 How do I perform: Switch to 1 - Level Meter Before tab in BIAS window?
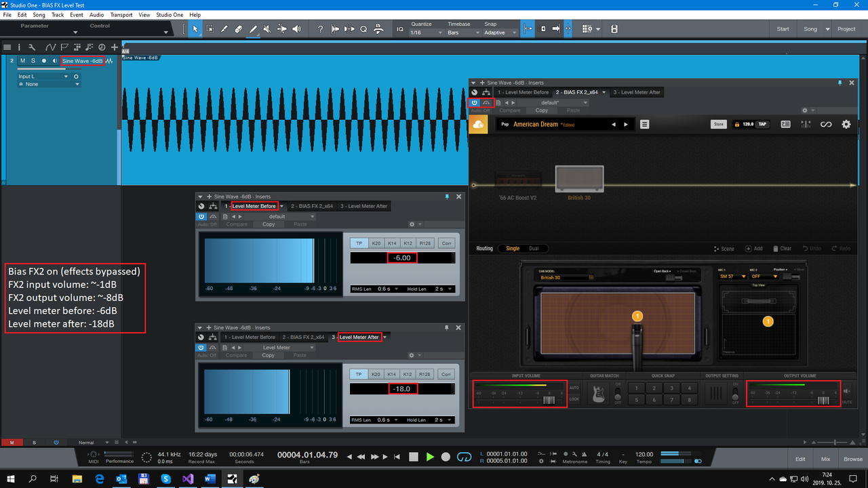pyautogui.click(x=523, y=92)
